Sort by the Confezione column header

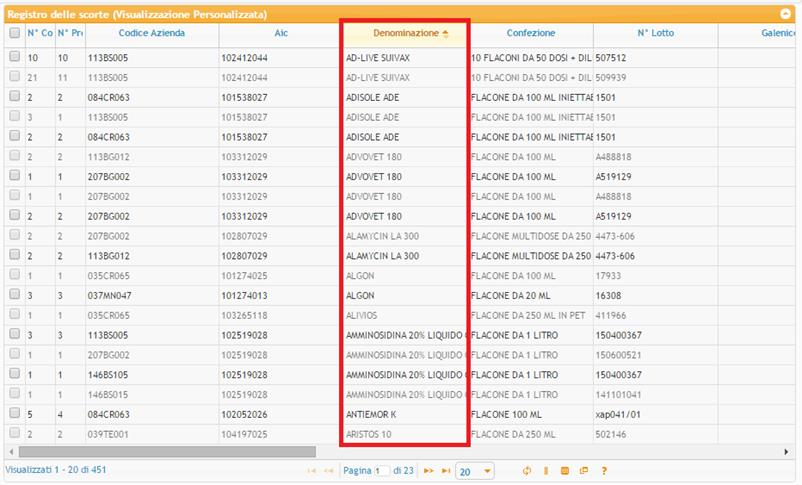coord(531,33)
